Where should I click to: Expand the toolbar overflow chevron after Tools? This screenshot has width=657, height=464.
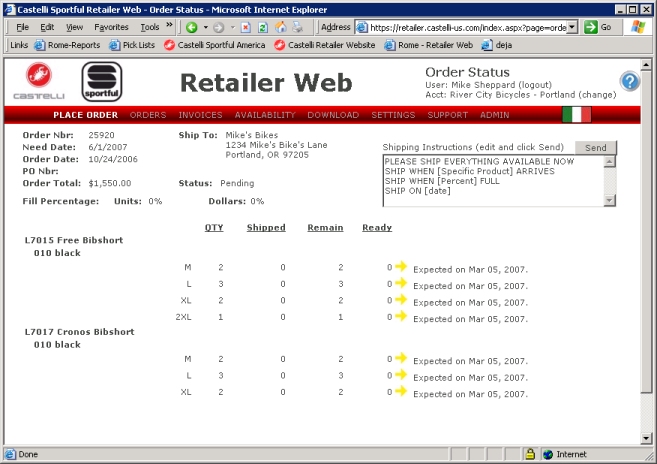click(x=169, y=27)
